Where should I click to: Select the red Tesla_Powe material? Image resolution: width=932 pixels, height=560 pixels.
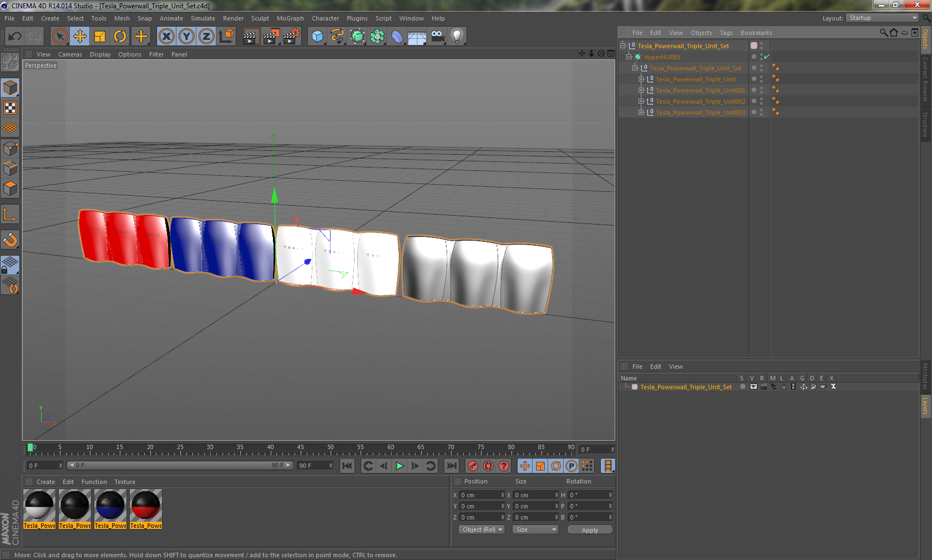pyautogui.click(x=146, y=509)
